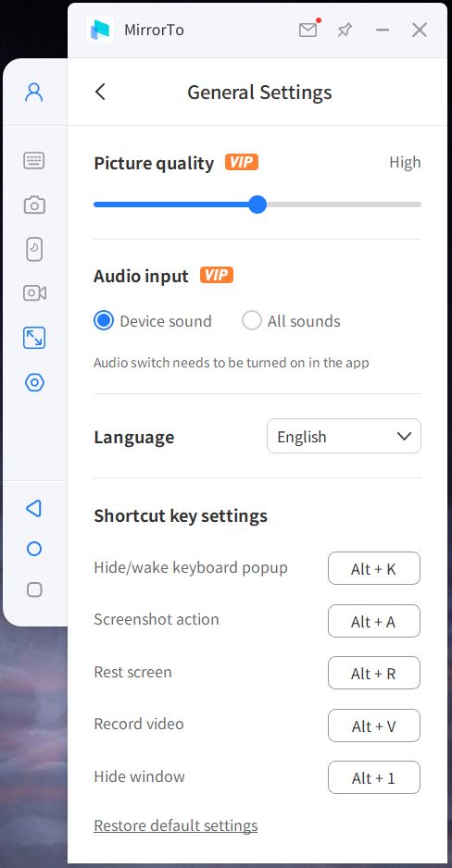
Task: Select All sounds radio option
Action: click(252, 320)
